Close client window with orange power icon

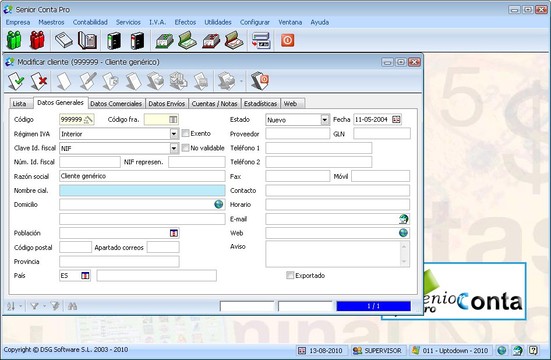[260, 81]
